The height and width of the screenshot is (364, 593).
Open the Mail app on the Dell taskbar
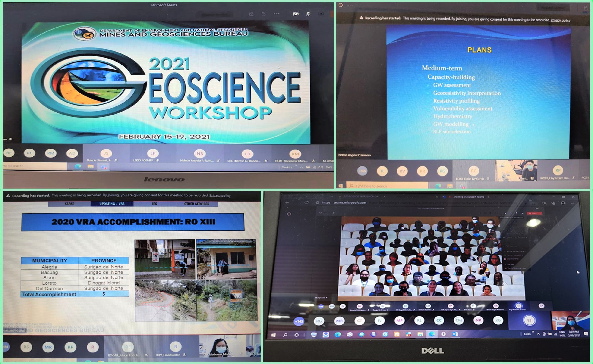click(325, 335)
